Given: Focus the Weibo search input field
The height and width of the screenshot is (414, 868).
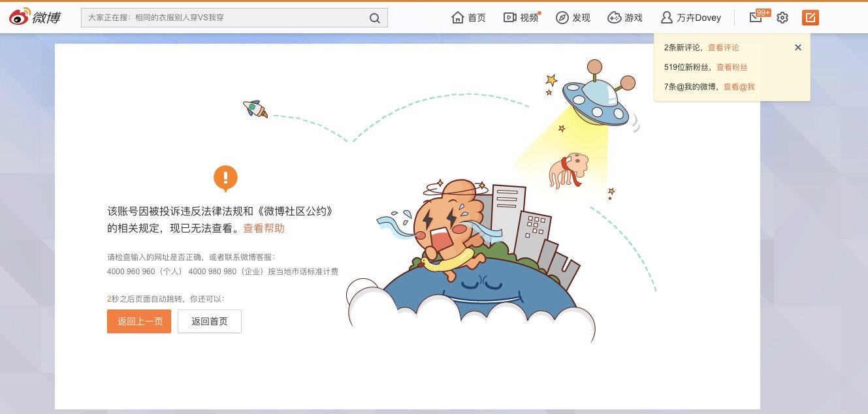Looking at the screenshot, I should (x=225, y=18).
